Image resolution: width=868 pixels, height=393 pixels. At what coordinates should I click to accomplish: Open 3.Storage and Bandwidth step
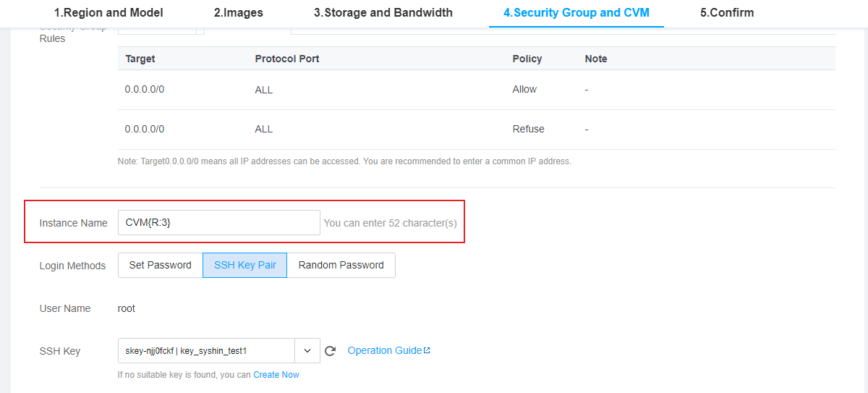pos(383,12)
